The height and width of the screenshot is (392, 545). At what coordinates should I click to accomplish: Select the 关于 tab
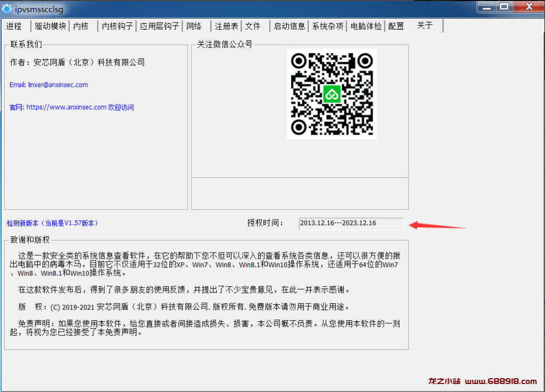(428, 26)
